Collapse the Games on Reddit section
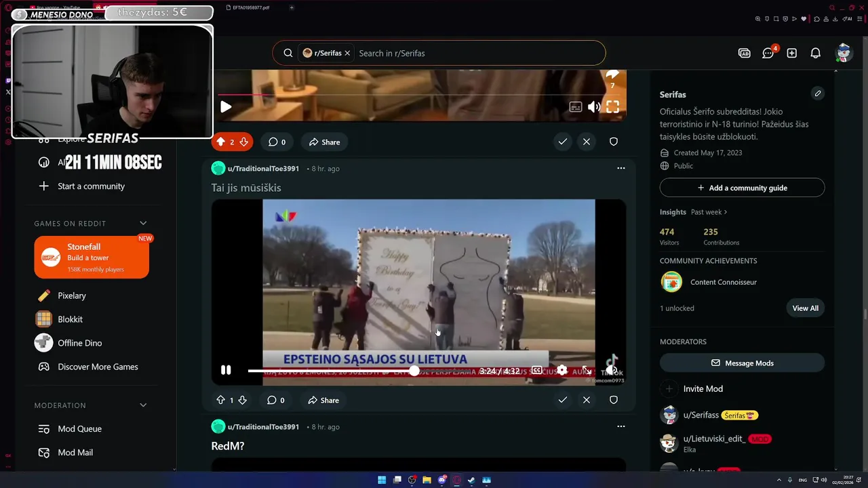Image resolution: width=868 pixels, height=488 pixels. (x=143, y=223)
